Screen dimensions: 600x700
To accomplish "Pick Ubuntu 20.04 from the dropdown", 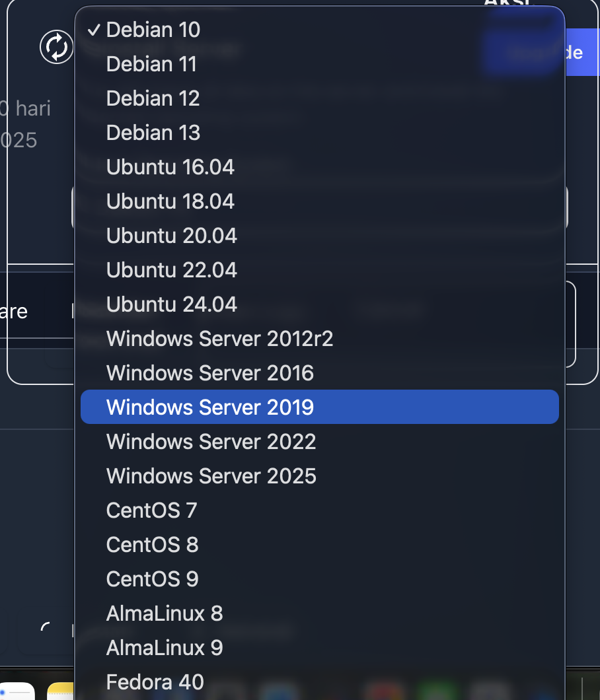I will pos(171,236).
